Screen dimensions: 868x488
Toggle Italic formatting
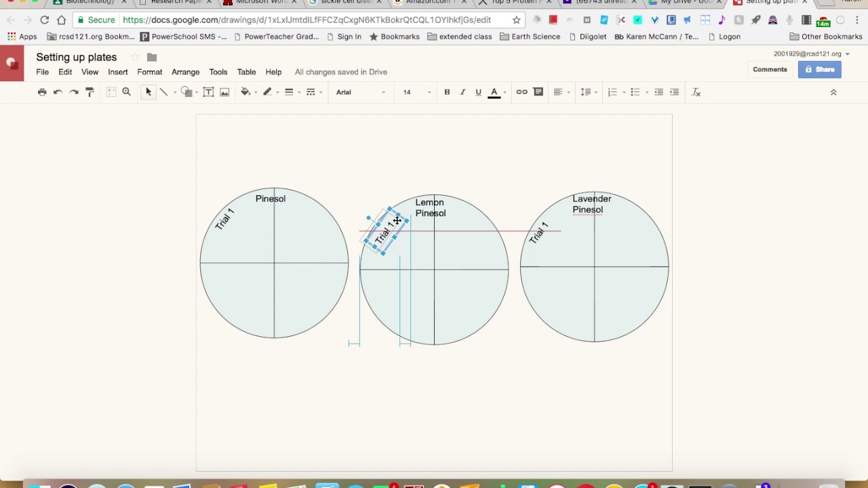click(462, 92)
